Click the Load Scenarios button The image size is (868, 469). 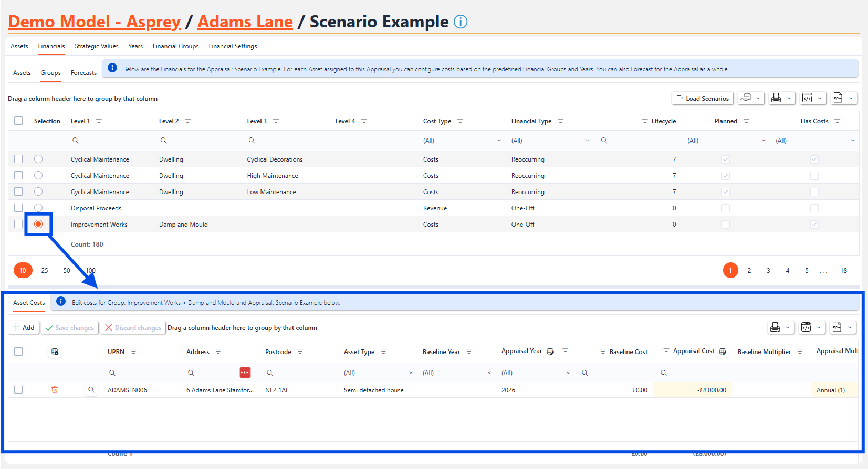(702, 98)
